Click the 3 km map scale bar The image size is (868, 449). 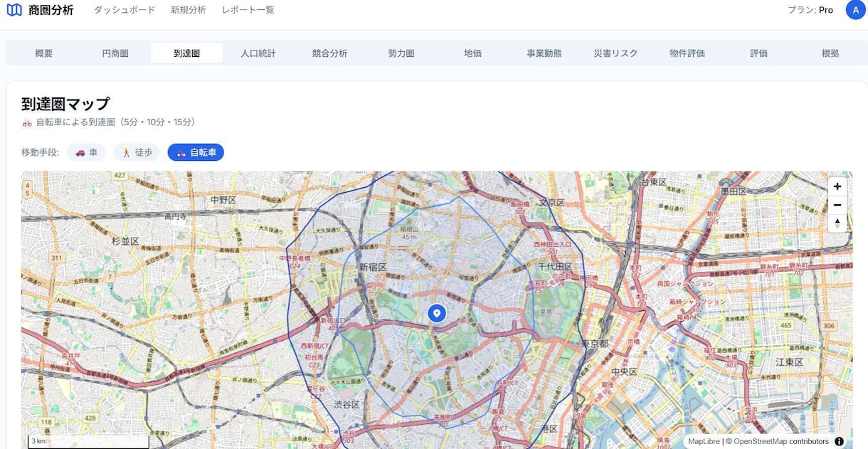point(88,442)
